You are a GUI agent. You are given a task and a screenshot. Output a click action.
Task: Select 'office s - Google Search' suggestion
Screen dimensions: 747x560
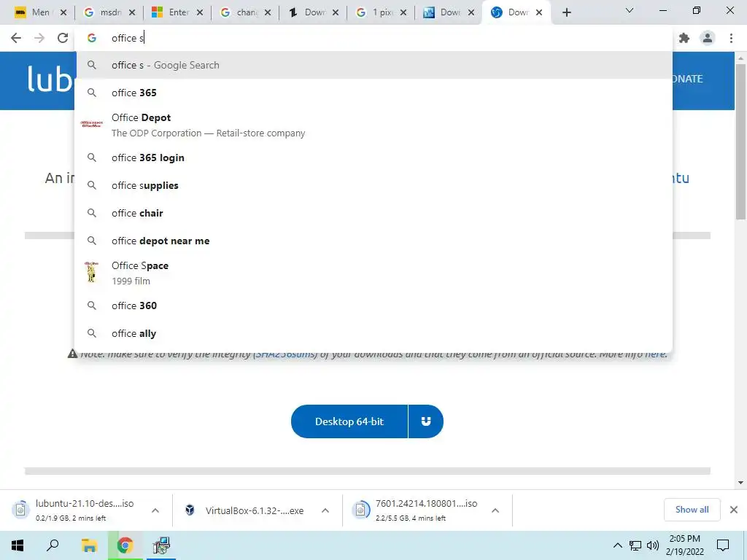373,65
